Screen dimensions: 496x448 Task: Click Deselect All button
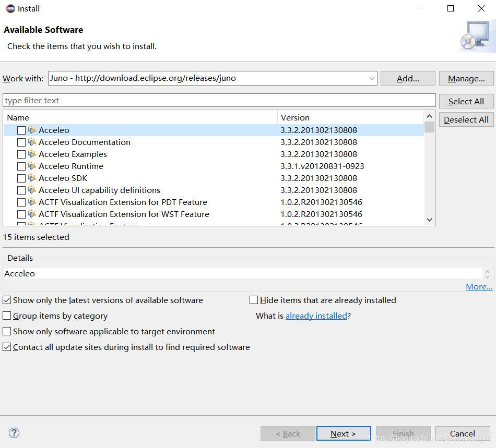click(x=466, y=120)
